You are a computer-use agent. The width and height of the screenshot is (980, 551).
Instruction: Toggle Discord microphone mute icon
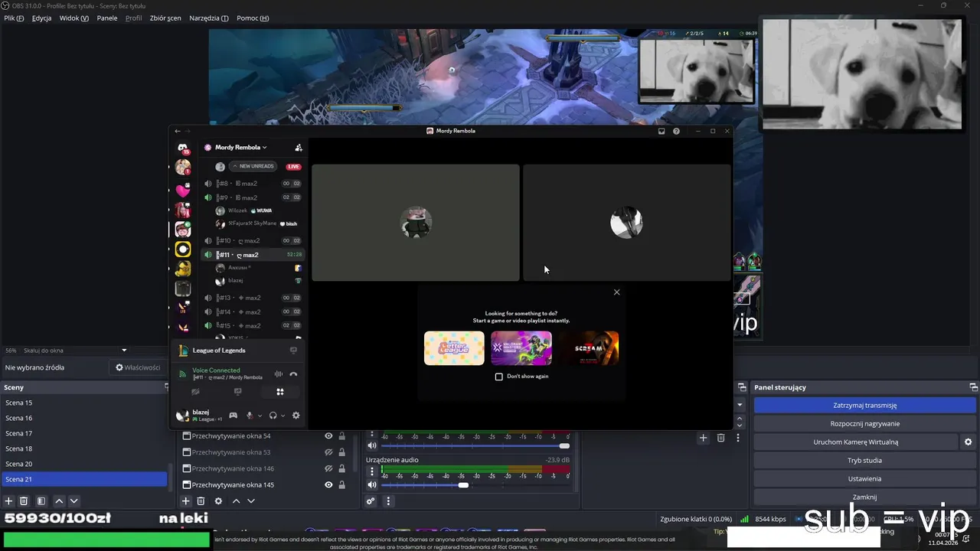tap(250, 416)
